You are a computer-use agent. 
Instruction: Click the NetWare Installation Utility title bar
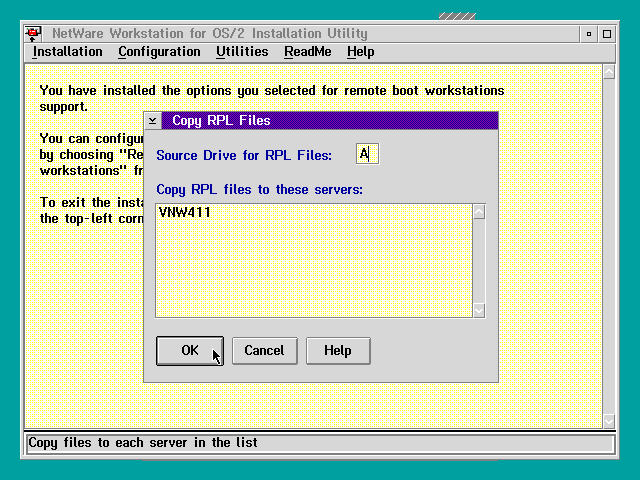[x=311, y=34]
